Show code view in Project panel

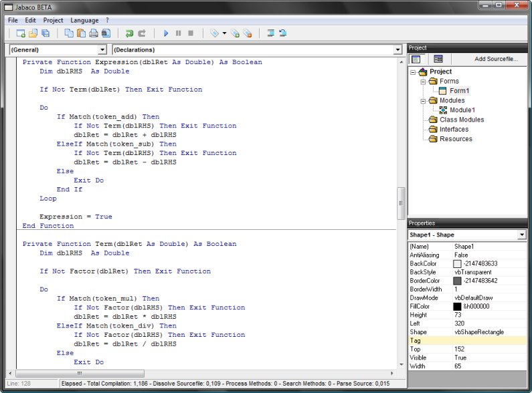(416, 59)
